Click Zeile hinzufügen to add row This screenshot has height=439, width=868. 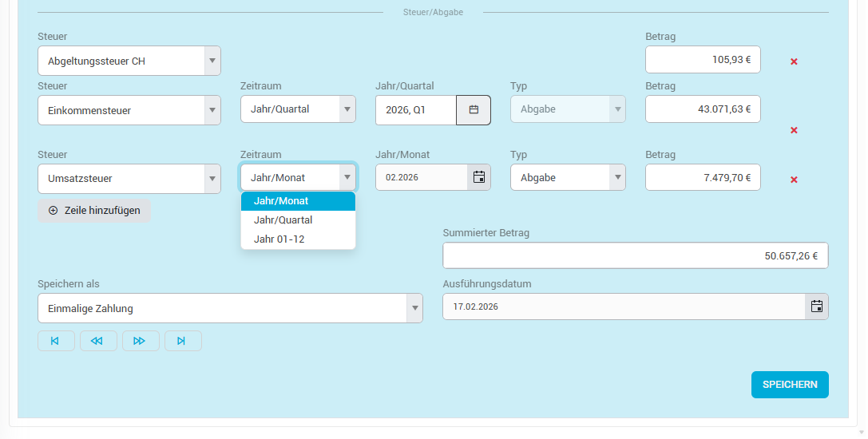pyautogui.click(x=94, y=211)
